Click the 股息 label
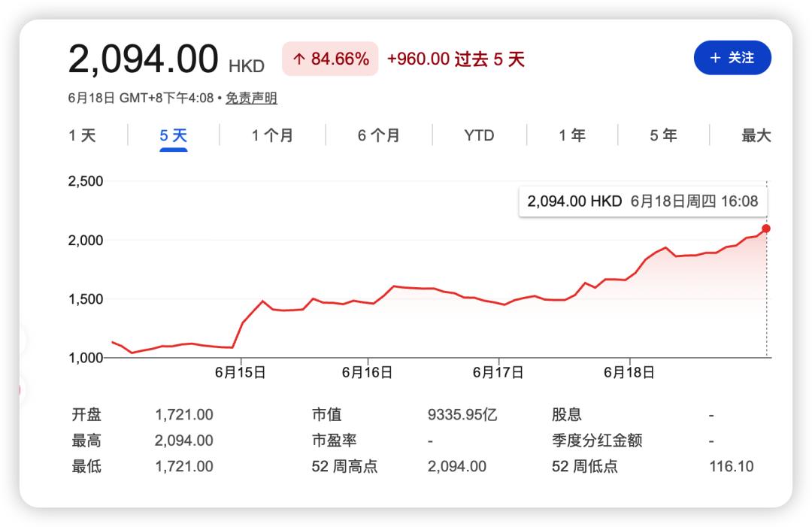 click(x=567, y=415)
